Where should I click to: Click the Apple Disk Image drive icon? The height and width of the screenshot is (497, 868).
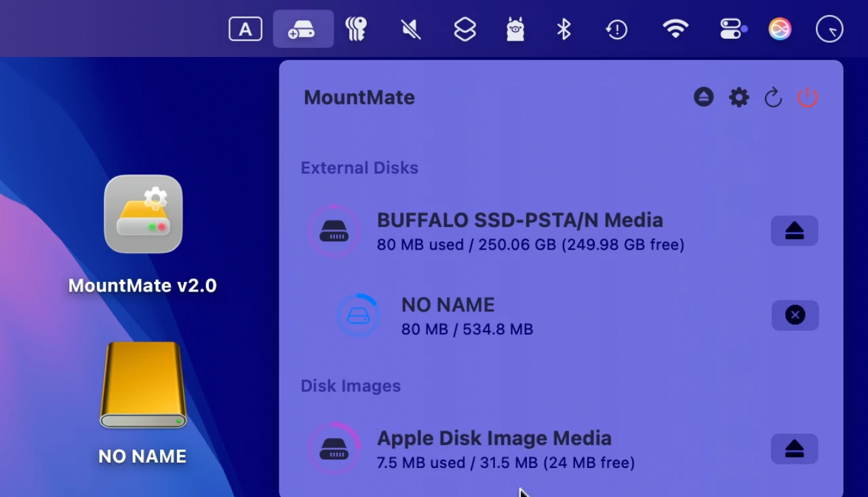click(x=334, y=449)
